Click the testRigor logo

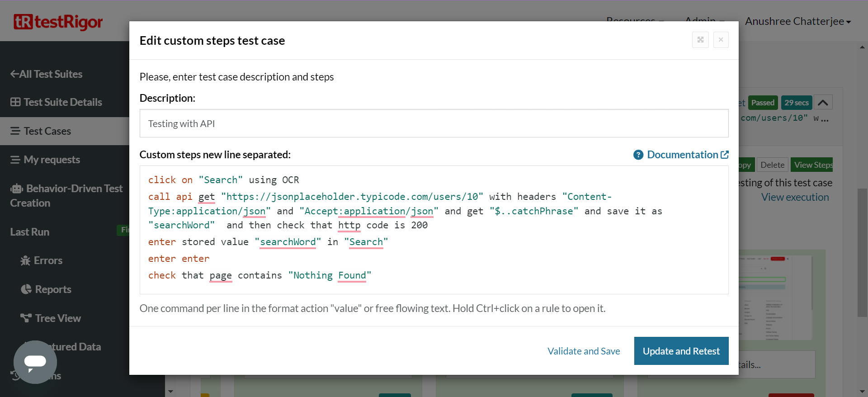click(x=58, y=22)
